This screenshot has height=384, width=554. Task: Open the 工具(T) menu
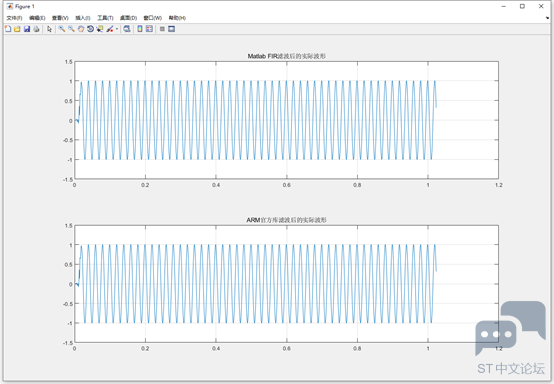(x=105, y=18)
